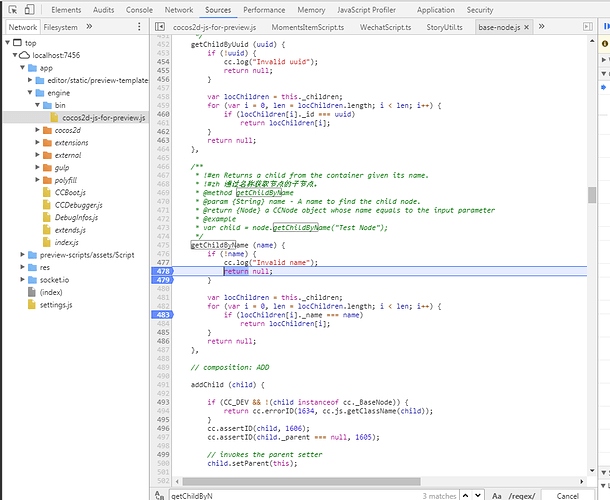Viewport: 610px width, 500px height.
Task: Open settings.js in the file tree
Action: (x=56, y=304)
